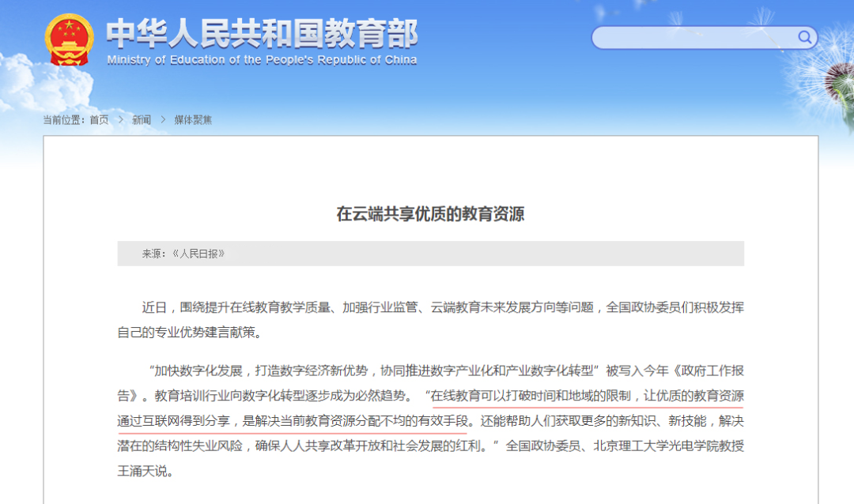Click the second breadcrumb chevron after 新闻
Image resolution: width=854 pixels, height=504 pixels.
point(162,119)
